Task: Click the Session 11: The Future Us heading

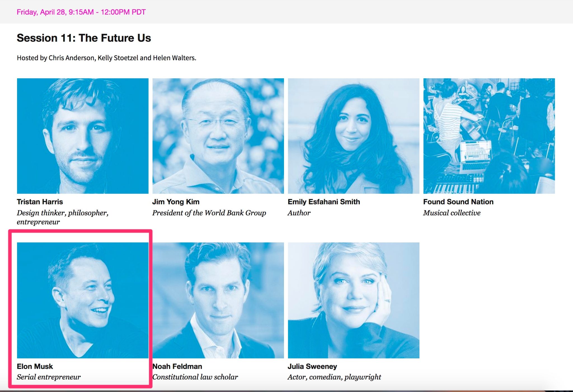Action: point(84,38)
